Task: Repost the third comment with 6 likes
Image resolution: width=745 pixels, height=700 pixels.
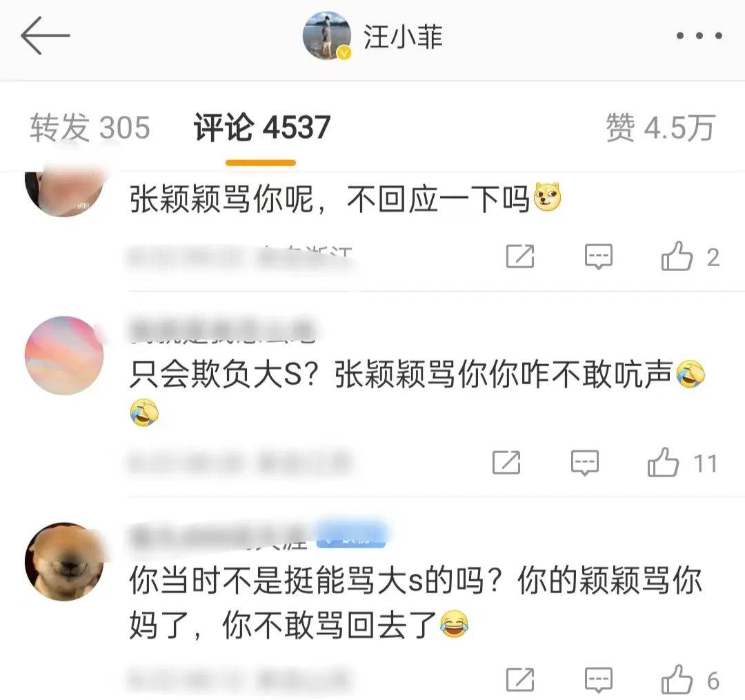Action: click(x=520, y=680)
